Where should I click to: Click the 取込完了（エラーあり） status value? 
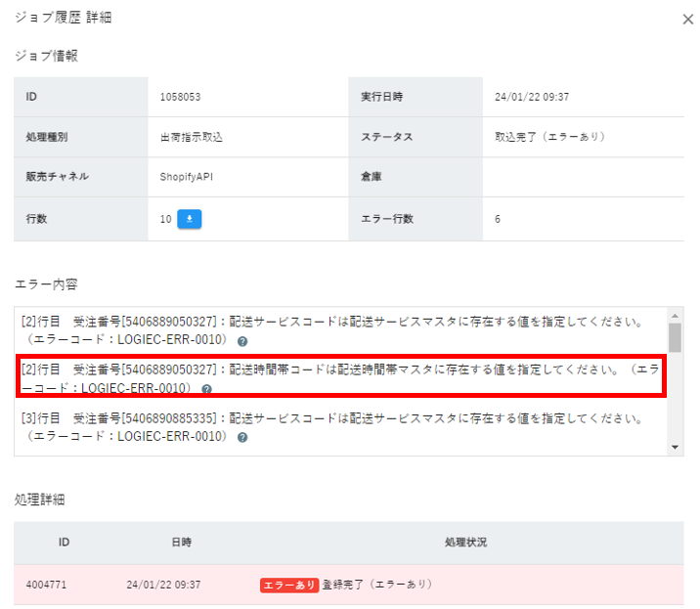(x=549, y=137)
